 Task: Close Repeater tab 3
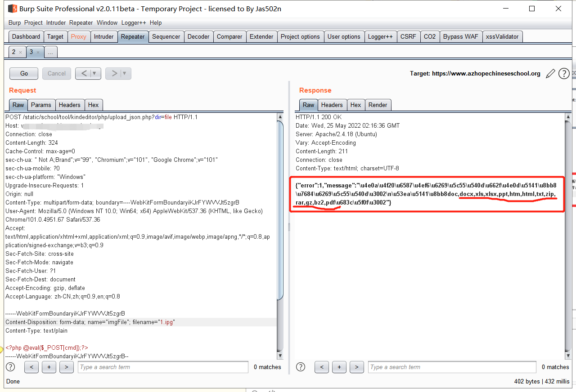click(x=38, y=52)
